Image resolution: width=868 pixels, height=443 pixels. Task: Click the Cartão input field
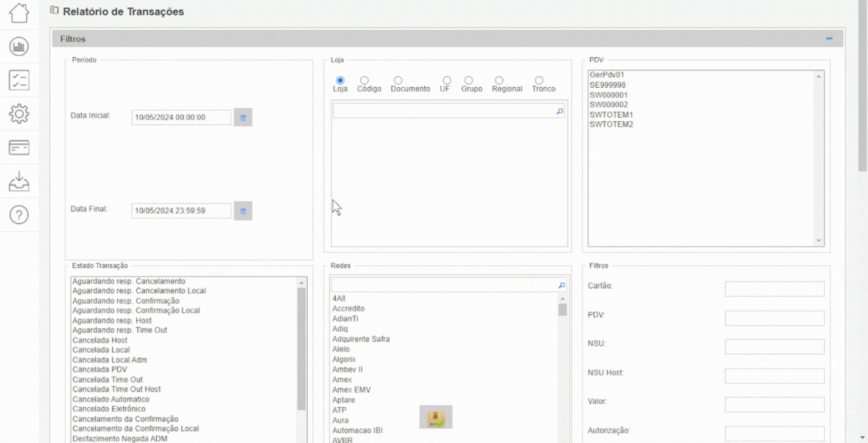pyautogui.click(x=774, y=289)
